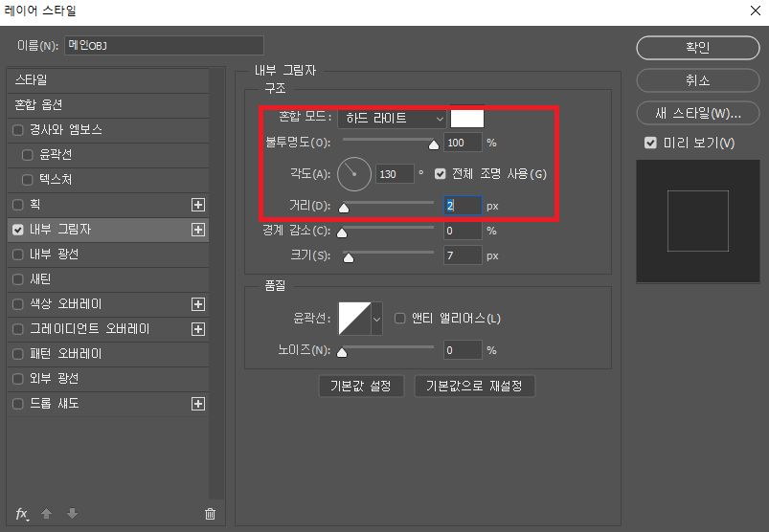Click the 경계 감소 slider handle
Image resolution: width=769 pixels, height=532 pixels.
(342, 233)
